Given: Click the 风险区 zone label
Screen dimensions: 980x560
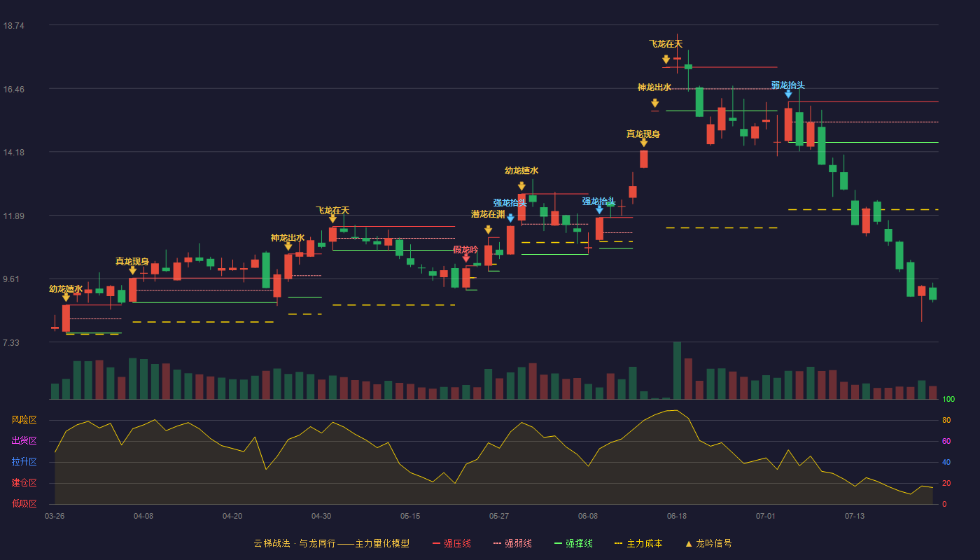Looking at the screenshot, I should coord(24,420).
